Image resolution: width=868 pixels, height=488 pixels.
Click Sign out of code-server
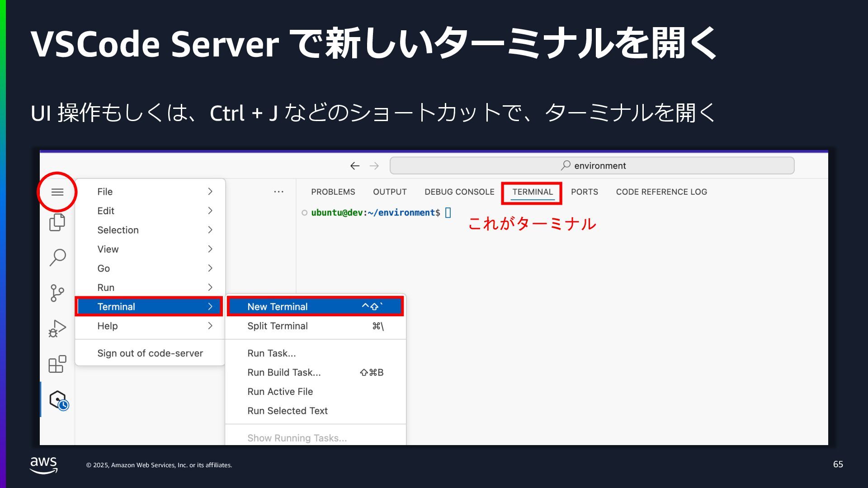(x=150, y=353)
